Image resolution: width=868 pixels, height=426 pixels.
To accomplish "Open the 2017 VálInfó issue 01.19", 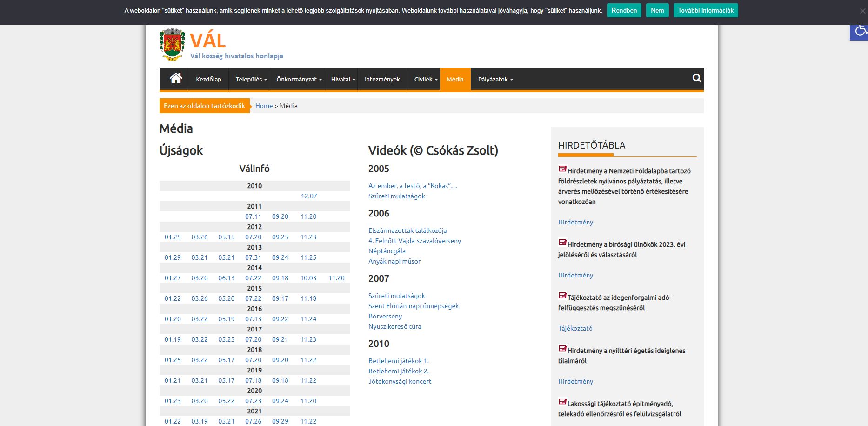I will [x=173, y=339].
